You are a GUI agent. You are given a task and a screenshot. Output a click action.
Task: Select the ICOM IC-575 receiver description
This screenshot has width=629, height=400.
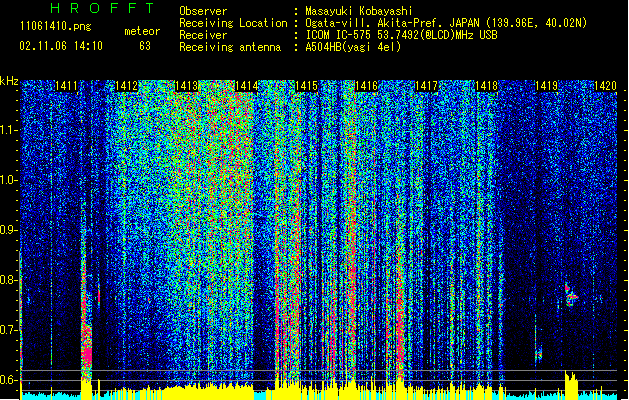[401, 35]
